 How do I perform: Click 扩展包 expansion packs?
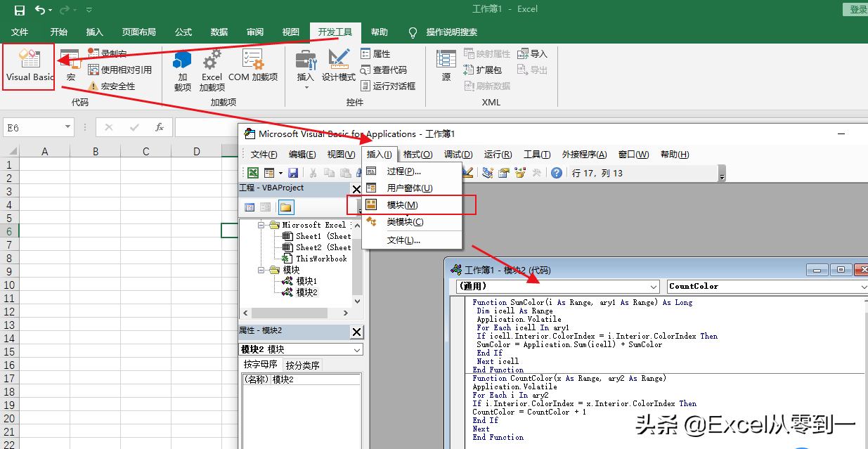point(483,70)
